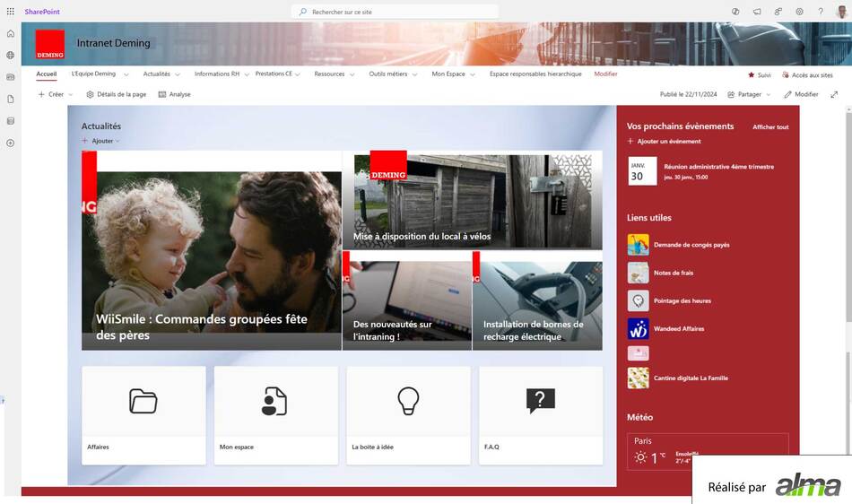Expand the Ajouter dropdown under Actualités
The height and width of the screenshot is (504, 852).
(x=101, y=141)
